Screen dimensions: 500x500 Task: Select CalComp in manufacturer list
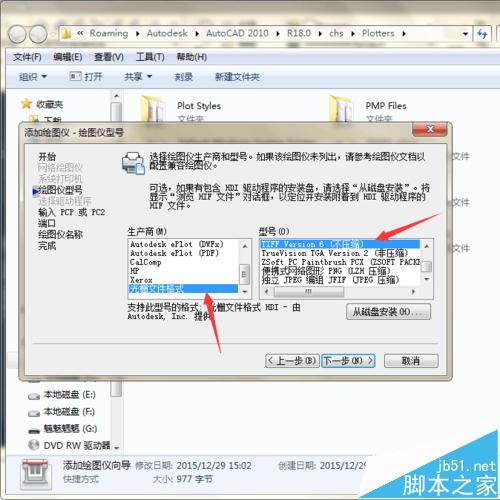tap(184, 262)
